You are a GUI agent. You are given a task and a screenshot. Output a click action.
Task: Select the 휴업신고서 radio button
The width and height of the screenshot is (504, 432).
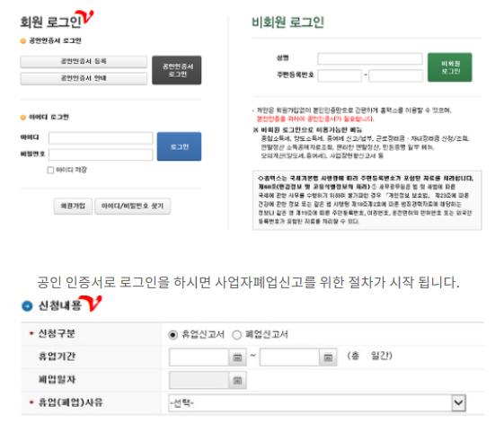[x=172, y=335]
